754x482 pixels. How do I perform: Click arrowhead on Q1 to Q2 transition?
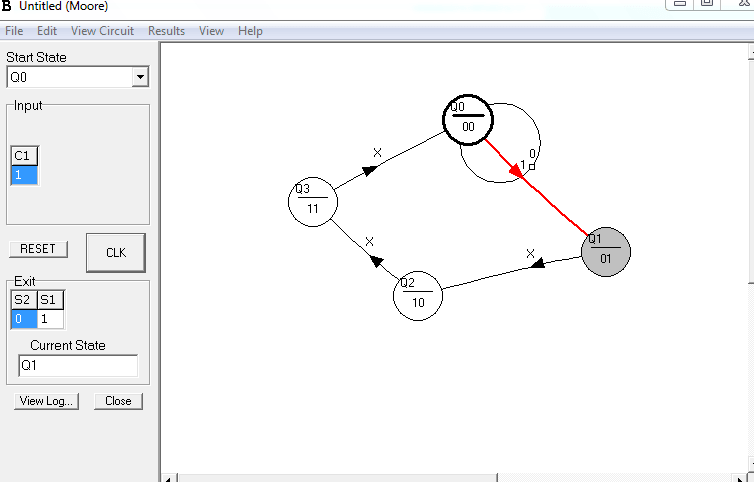537,264
